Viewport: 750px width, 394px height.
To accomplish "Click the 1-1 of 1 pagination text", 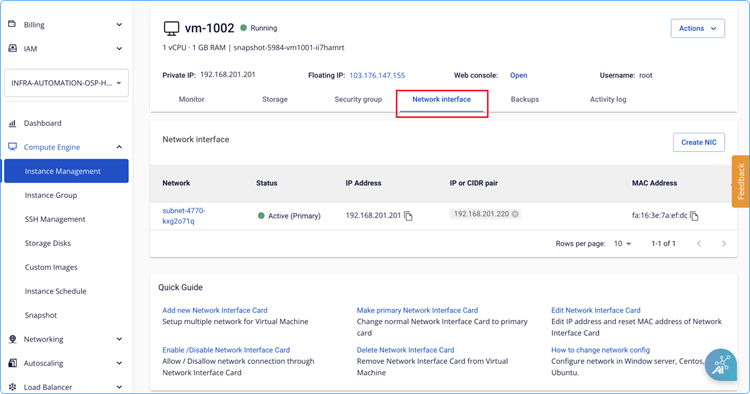I will 663,243.
